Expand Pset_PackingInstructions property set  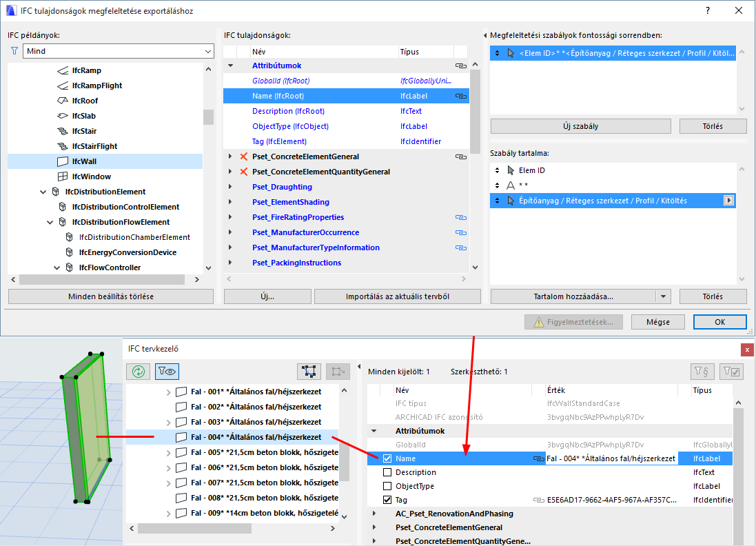pyautogui.click(x=230, y=263)
